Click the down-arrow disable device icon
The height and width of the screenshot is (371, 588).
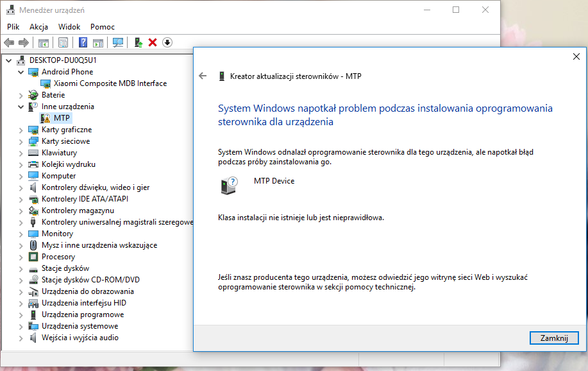(x=167, y=42)
